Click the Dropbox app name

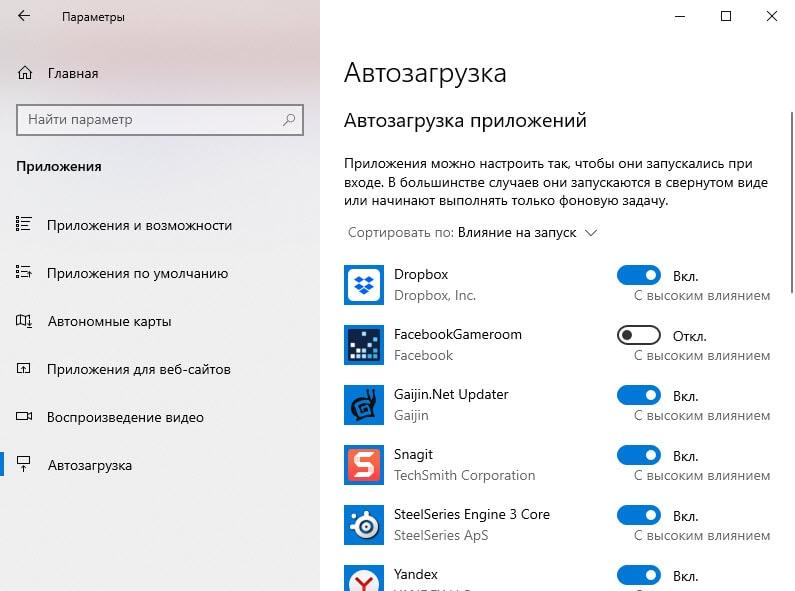pyautogui.click(x=421, y=274)
